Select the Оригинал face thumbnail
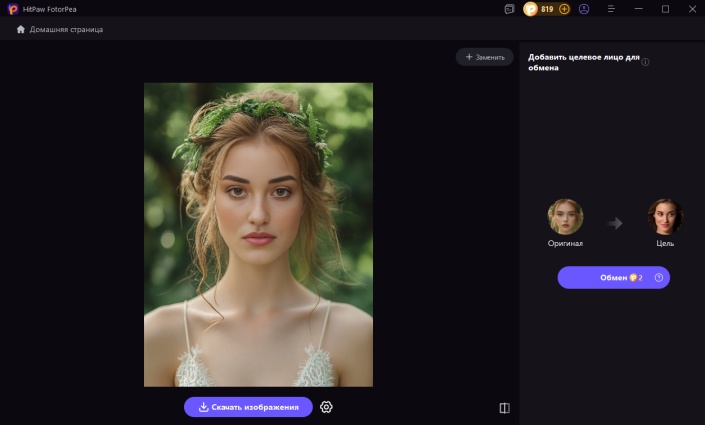Image resolution: width=705 pixels, height=425 pixels. pyautogui.click(x=565, y=217)
